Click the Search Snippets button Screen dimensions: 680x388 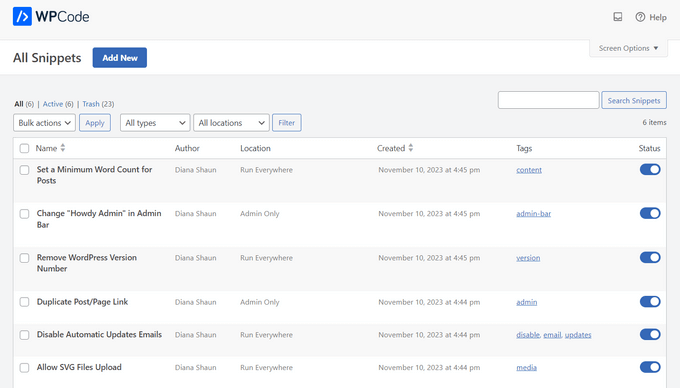(634, 101)
